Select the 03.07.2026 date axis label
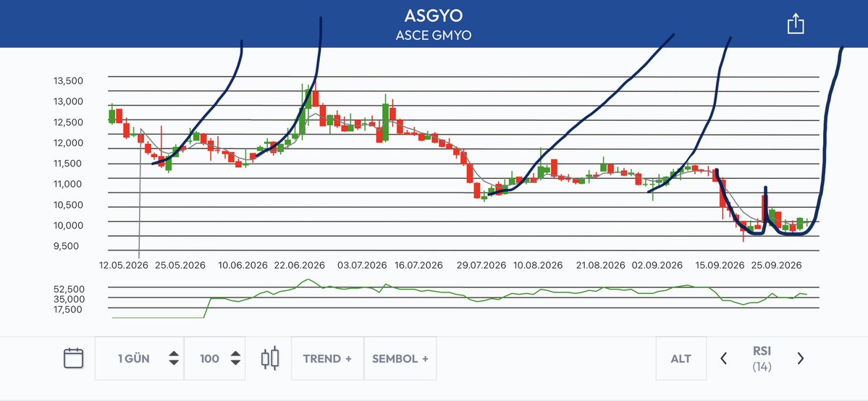 (362, 266)
